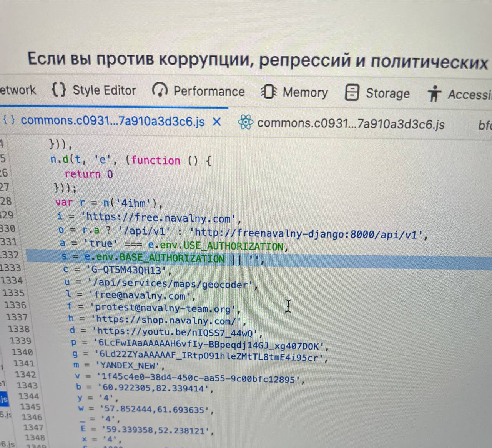Click the '60.922305,82.339414' coordinates string
The height and width of the screenshot is (448, 492).
pos(154,388)
